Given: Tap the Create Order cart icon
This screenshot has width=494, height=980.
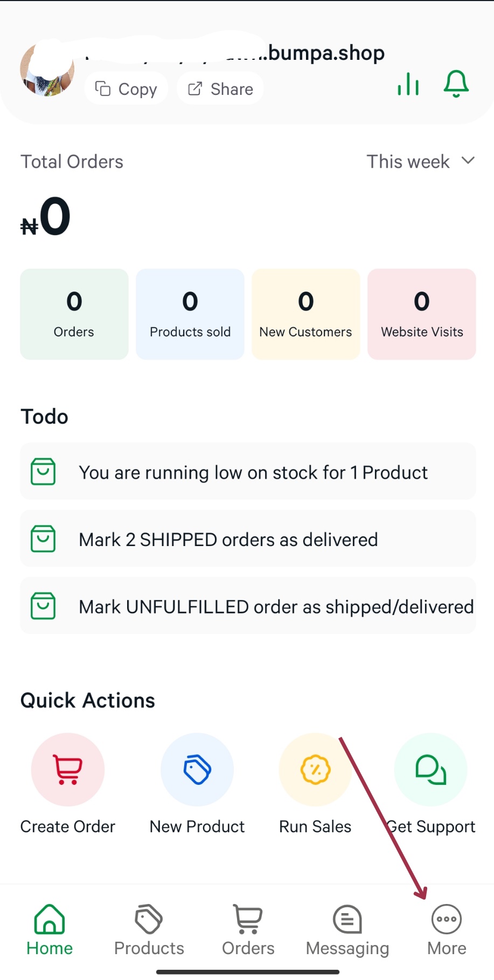Looking at the screenshot, I should [x=68, y=769].
